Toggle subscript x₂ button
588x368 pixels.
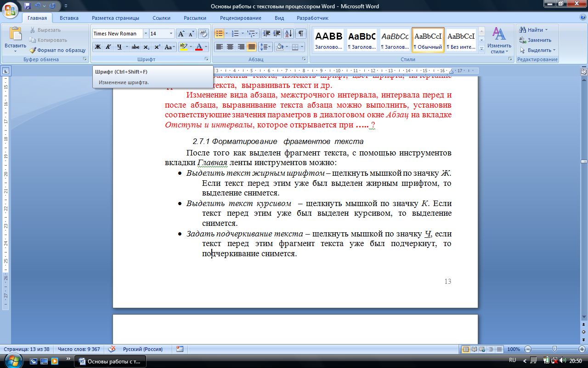pyautogui.click(x=147, y=47)
